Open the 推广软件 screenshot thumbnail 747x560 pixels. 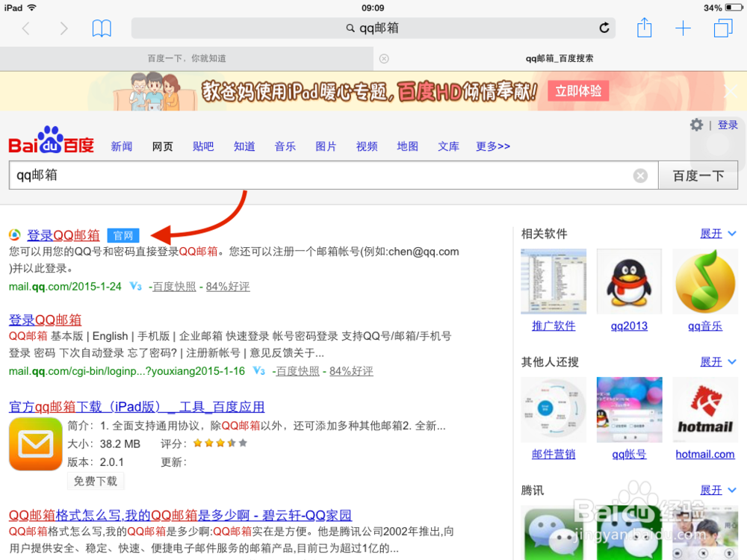[x=554, y=281]
